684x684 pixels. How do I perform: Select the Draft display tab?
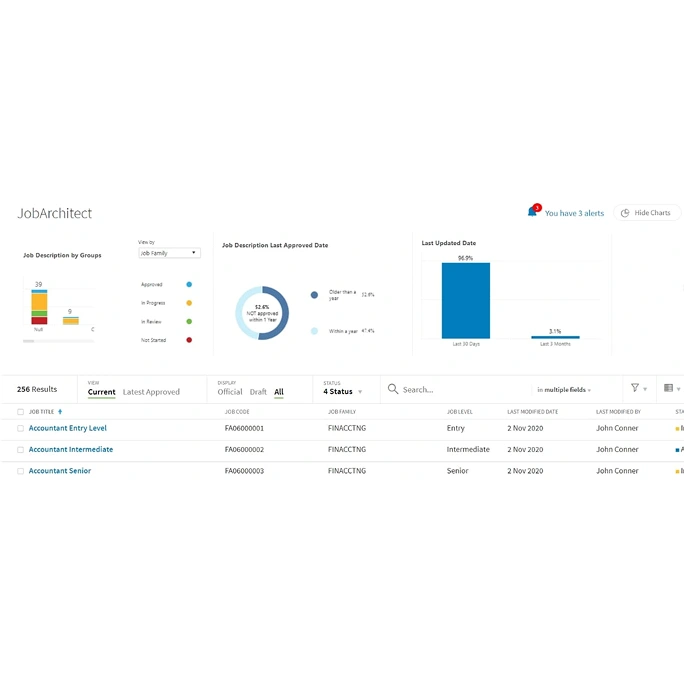258,392
